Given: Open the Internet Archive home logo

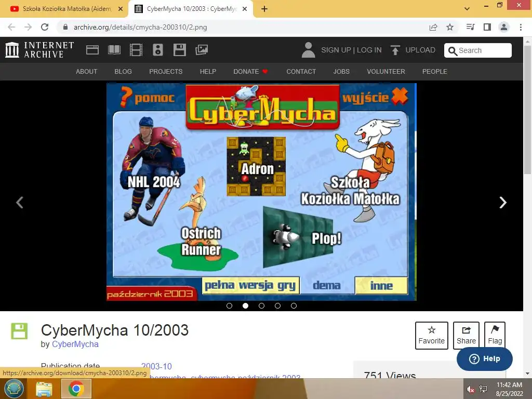Looking at the screenshot, I should 39,50.
